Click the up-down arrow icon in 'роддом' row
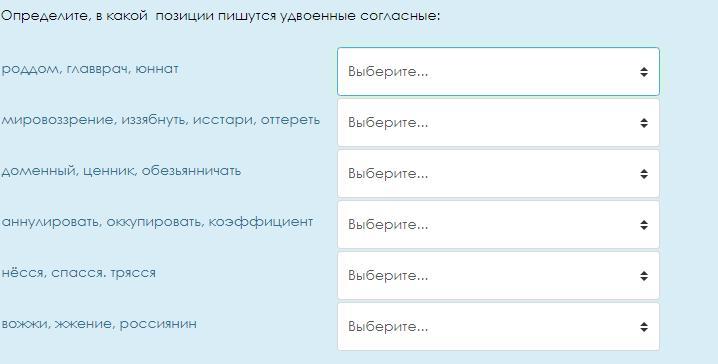The width and height of the screenshot is (718, 364). tap(644, 72)
